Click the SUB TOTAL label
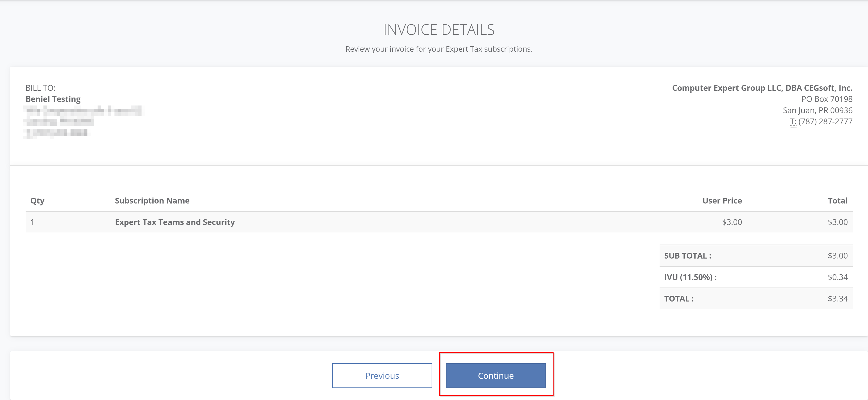Screen dimensions: 868x400 tap(688, 256)
